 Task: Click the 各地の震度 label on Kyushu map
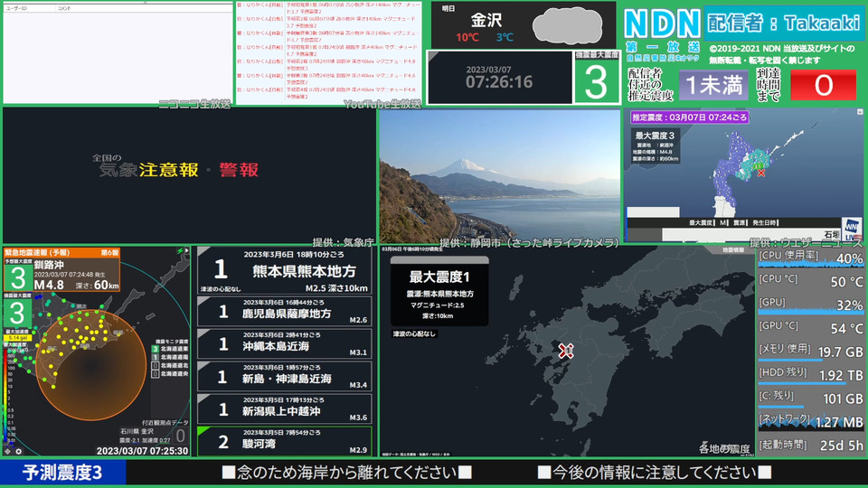tap(724, 449)
